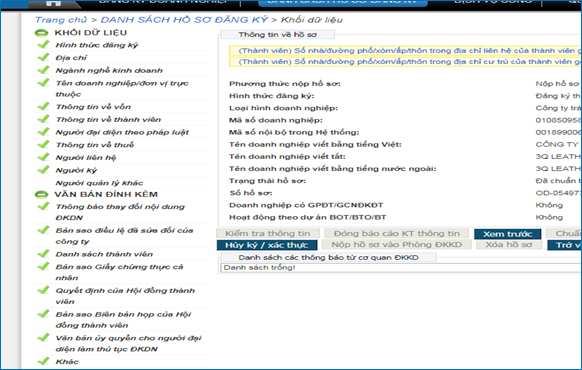Click green checkmark beside Tên doanh nghiệp/đơn vị
The height and width of the screenshot is (370, 582).
tap(43, 82)
